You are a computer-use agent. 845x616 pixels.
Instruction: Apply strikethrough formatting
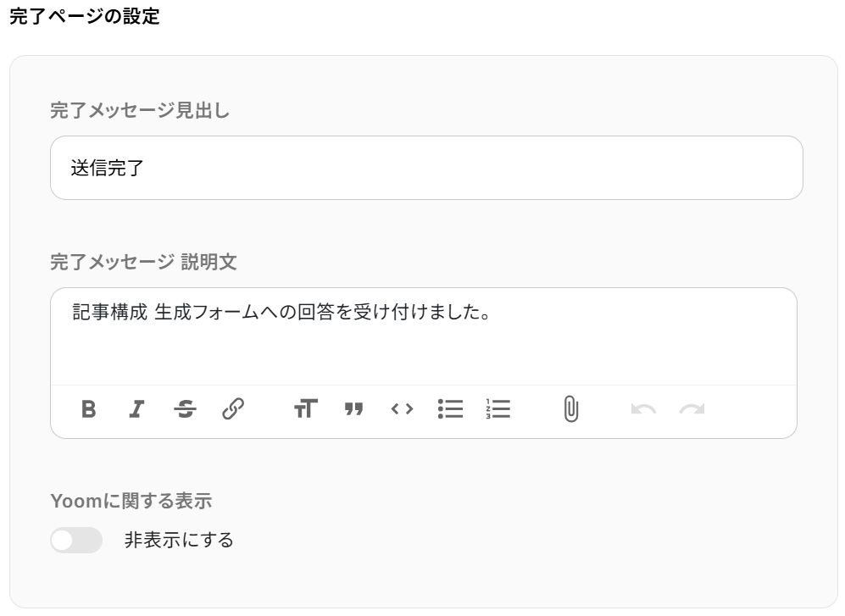tap(185, 409)
